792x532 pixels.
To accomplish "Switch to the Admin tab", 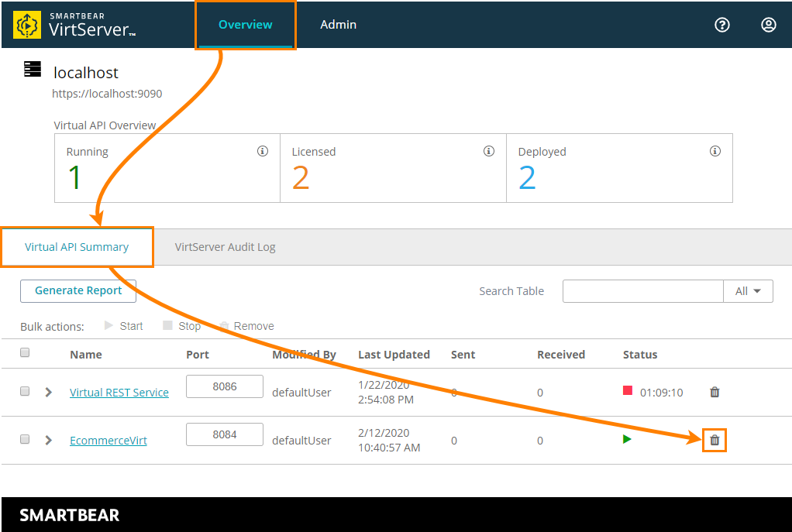I will [x=338, y=25].
